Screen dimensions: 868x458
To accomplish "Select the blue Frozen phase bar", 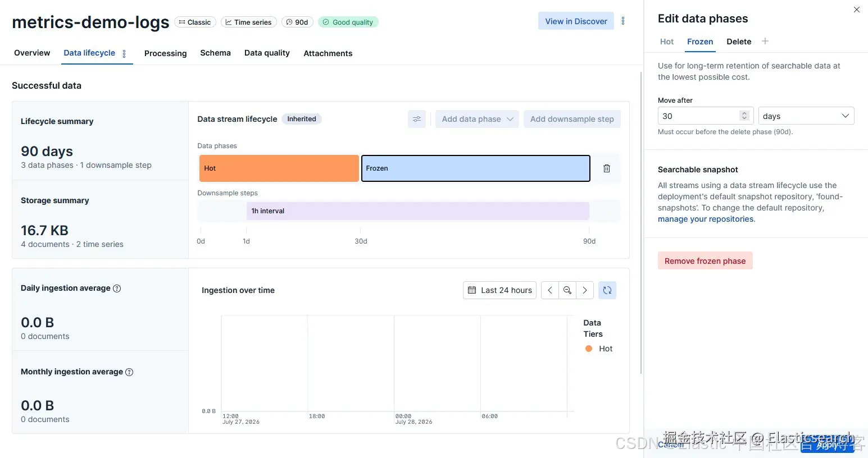I will pyautogui.click(x=475, y=168).
